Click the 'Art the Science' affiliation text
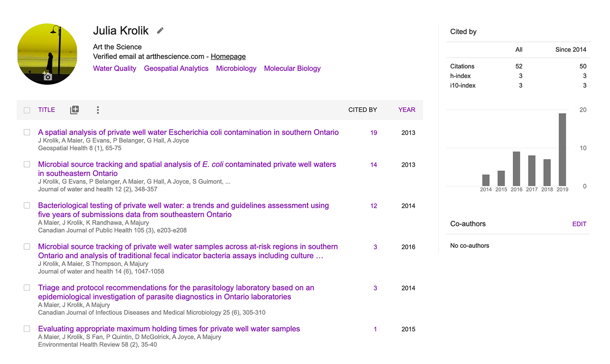The height and width of the screenshot is (364, 610). (118, 47)
